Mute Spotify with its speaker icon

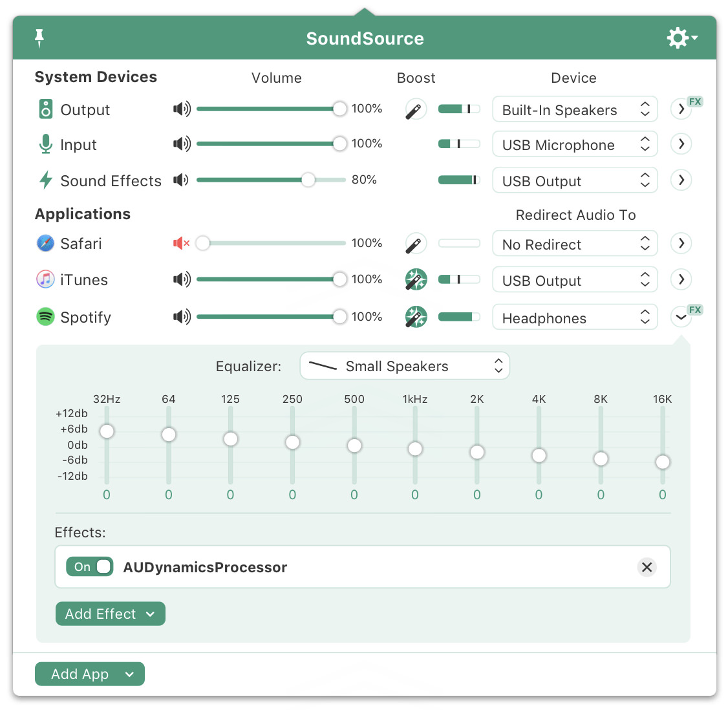[182, 317]
